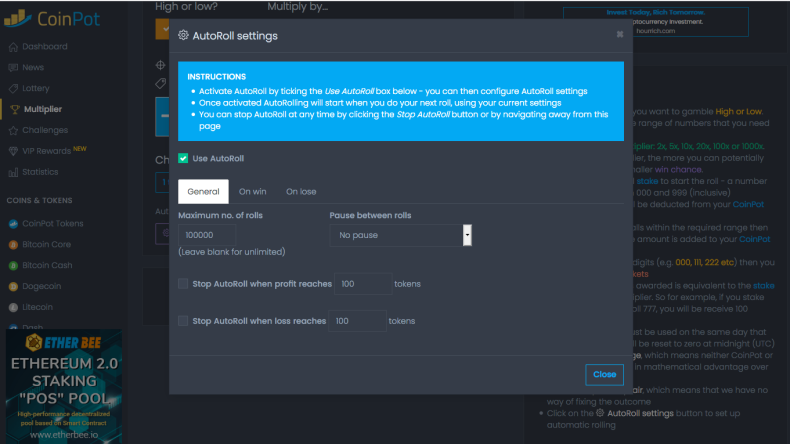This screenshot has height=444, width=790.
Task: Click the crosshair icon behind the dialog
Action: [x=160, y=65]
